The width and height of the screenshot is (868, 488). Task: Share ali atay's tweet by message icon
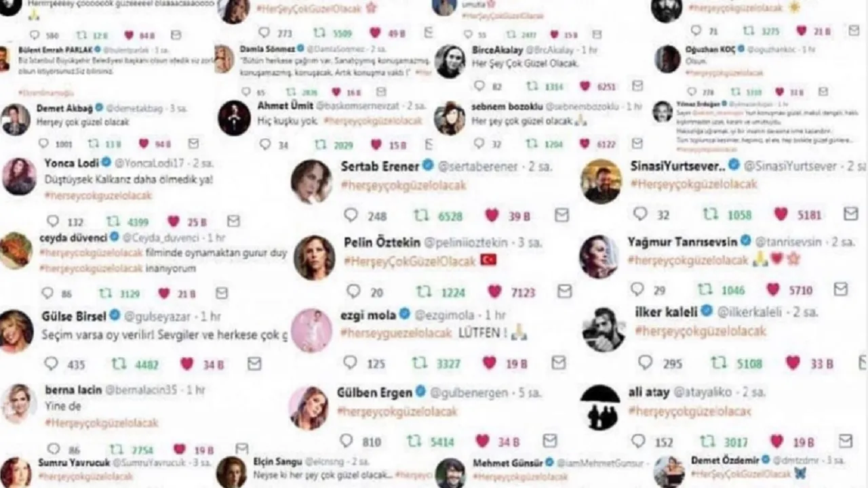click(845, 441)
